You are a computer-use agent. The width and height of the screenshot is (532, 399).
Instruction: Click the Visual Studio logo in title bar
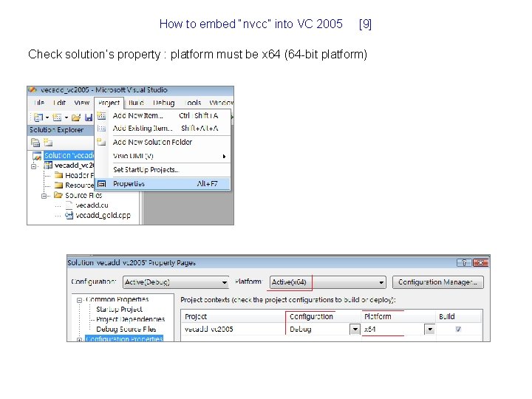pos(33,90)
